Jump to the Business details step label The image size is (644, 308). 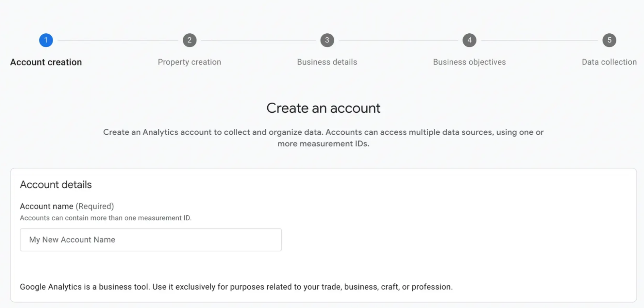pyautogui.click(x=327, y=62)
